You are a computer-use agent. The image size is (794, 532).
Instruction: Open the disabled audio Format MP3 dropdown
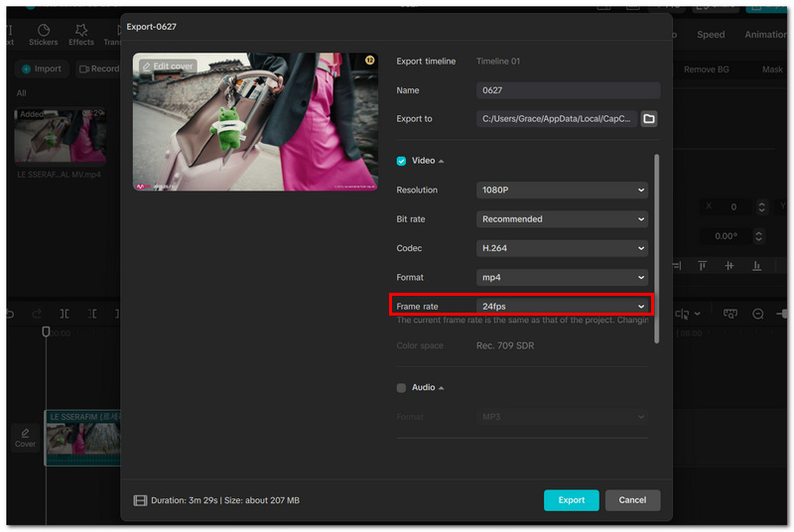(x=562, y=417)
